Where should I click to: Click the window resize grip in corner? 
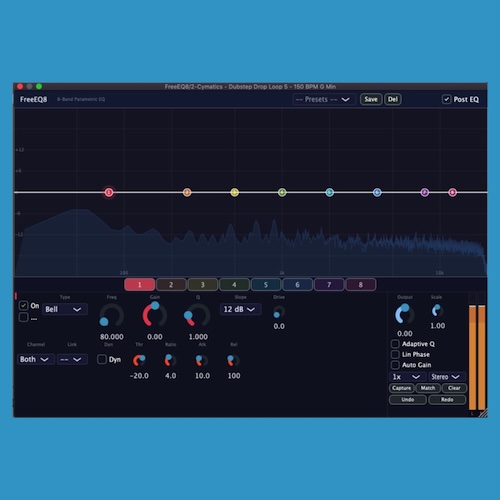(483, 413)
